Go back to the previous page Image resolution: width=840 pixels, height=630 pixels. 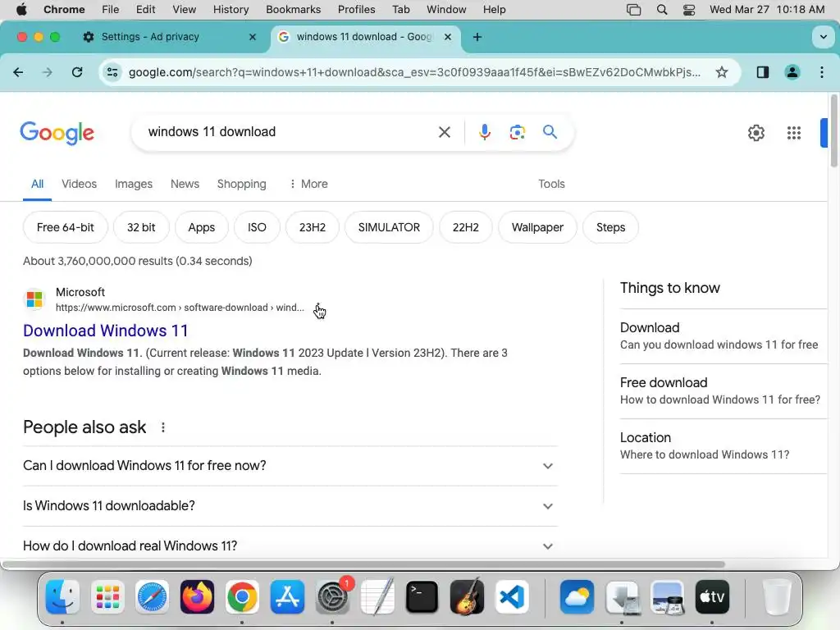pyautogui.click(x=18, y=72)
